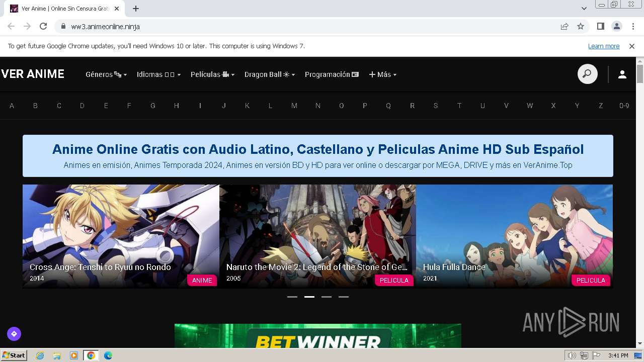Open the Chrome profile avatar icon
Image resolution: width=644 pixels, height=362 pixels.
[616, 27]
